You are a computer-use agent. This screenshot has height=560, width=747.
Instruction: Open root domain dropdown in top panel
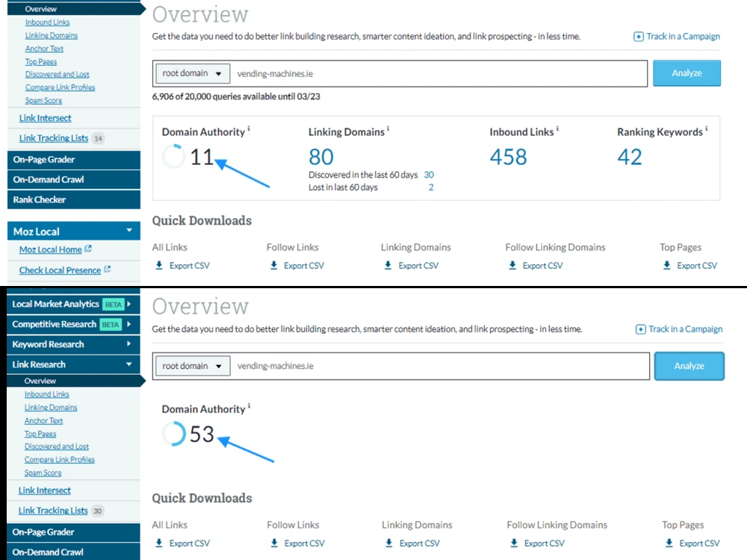point(193,73)
